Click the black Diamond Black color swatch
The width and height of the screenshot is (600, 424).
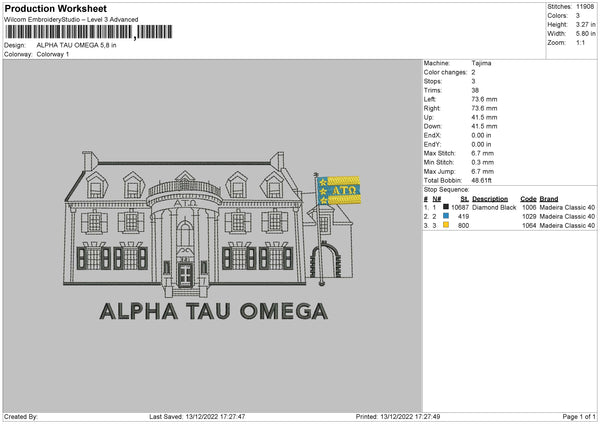(446, 207)
